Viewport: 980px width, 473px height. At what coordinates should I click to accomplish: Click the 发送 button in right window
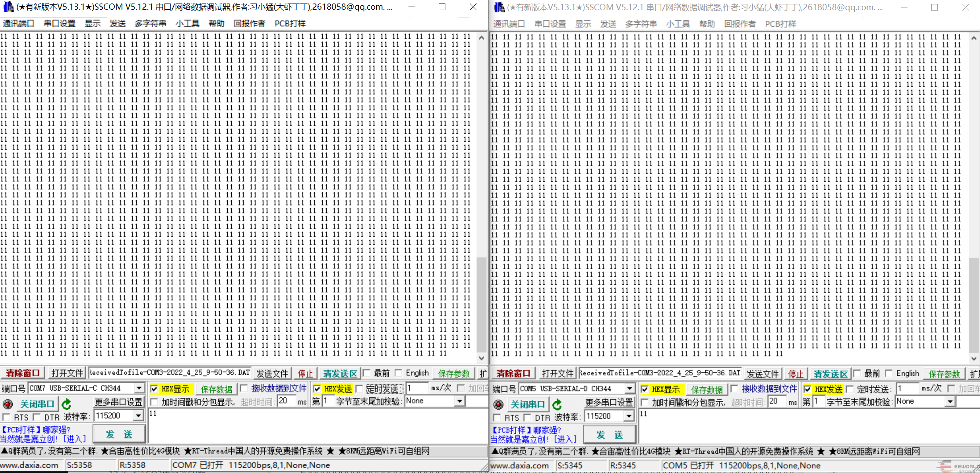[609, 435]
